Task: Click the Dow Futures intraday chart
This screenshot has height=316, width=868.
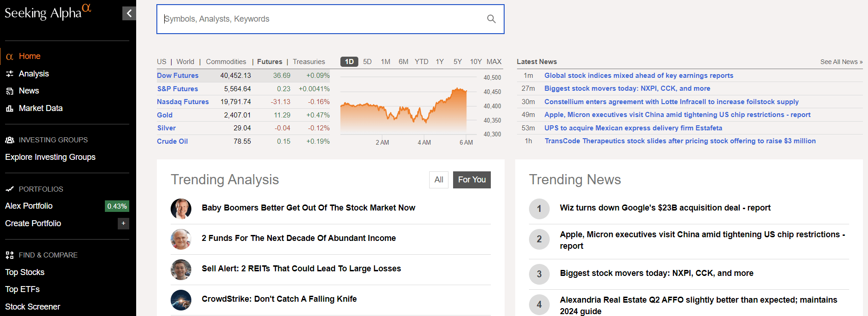Action: [407, 106]
